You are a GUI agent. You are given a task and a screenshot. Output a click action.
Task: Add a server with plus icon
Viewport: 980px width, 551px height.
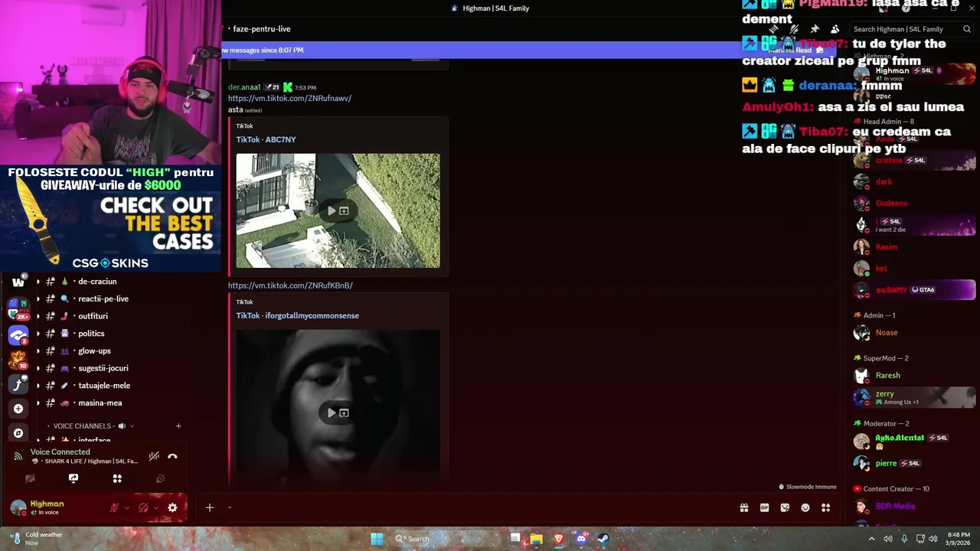coord(18,409)
